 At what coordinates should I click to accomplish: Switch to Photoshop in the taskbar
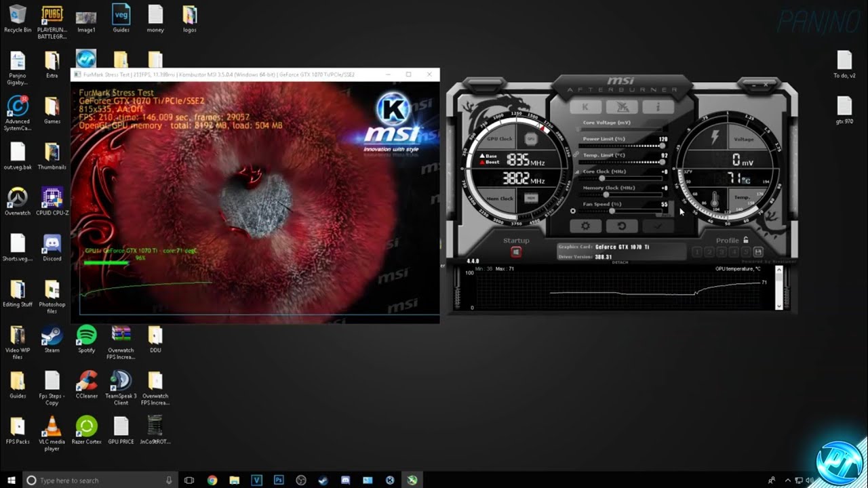279,480
